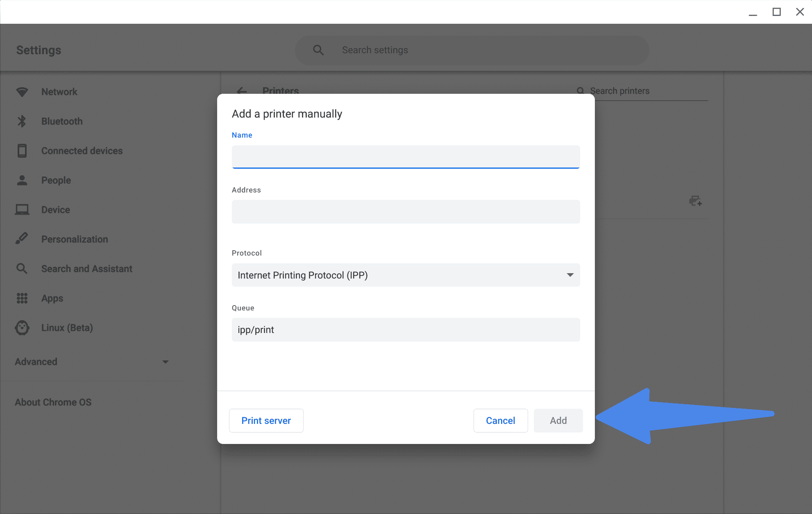Click the Network wifi icon in sidebar
812x514 pixels.
coord(22,92)
